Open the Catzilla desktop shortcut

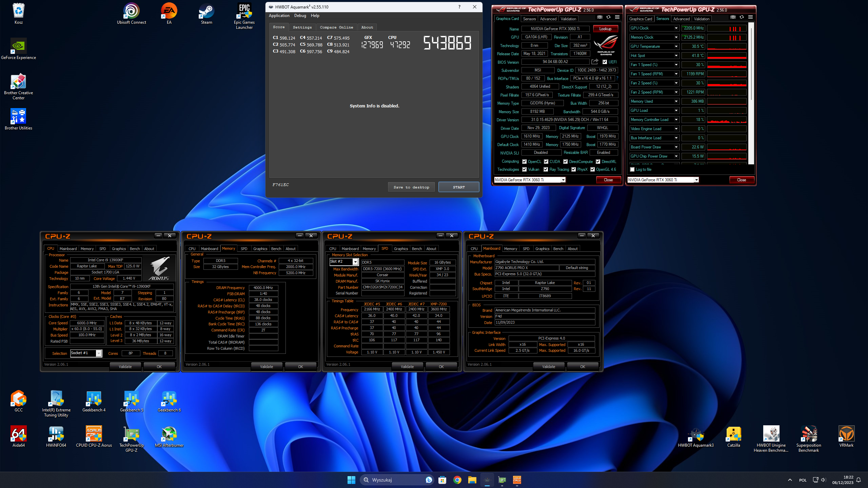coord(733,436)
